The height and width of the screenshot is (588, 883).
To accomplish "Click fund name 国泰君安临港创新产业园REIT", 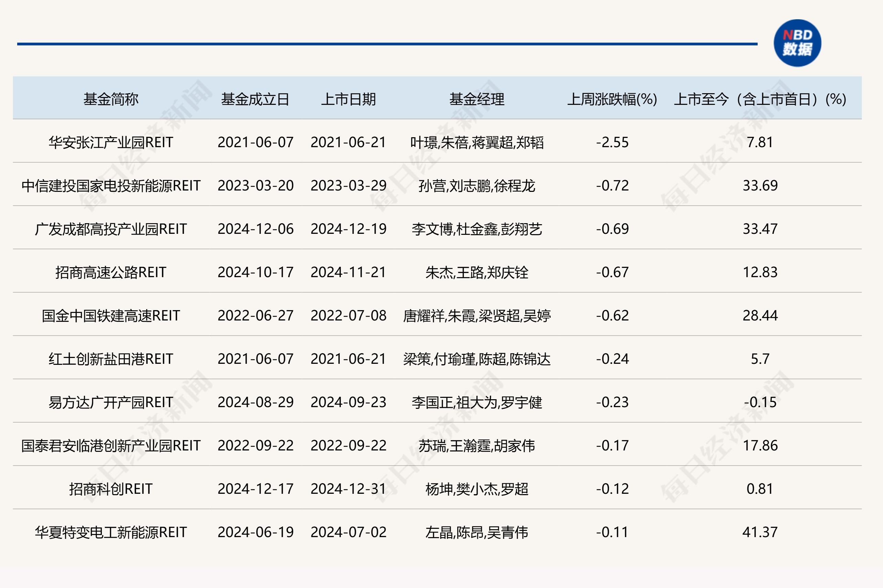I will coord(111,446).
